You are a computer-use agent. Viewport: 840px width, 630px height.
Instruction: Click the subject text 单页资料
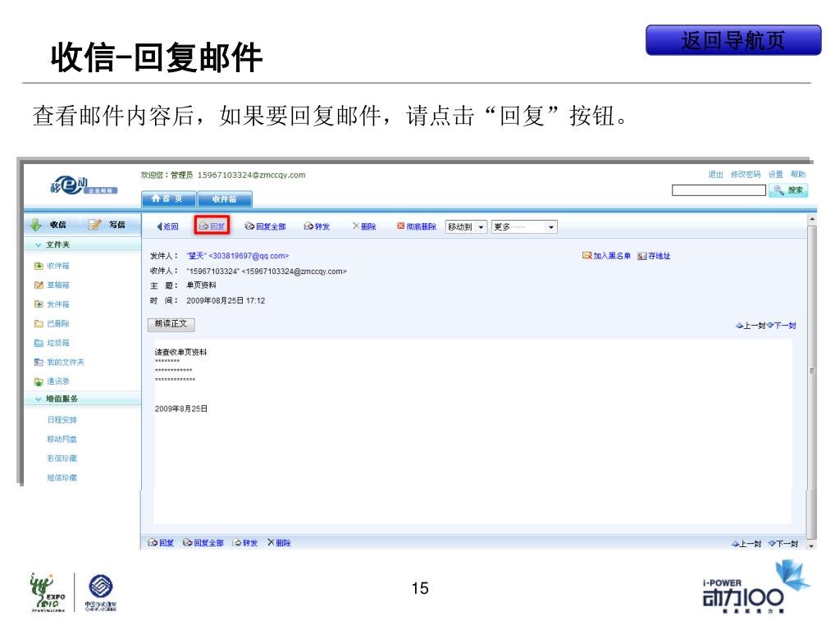[x=202, y=285]
